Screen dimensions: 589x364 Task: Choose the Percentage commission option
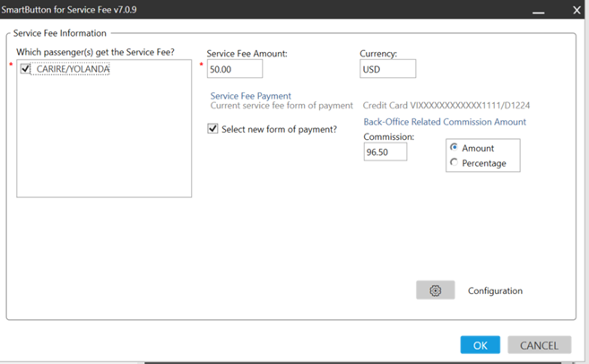pos(455,162)
